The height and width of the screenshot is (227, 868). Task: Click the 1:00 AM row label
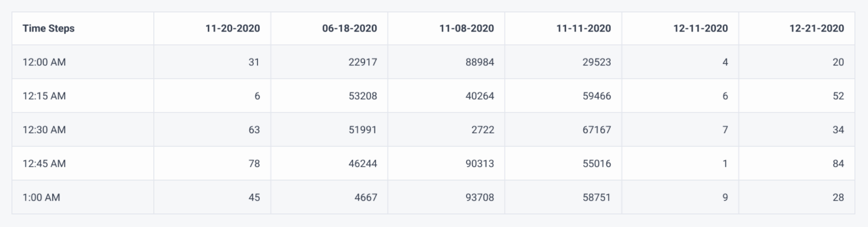pos(83,197)
